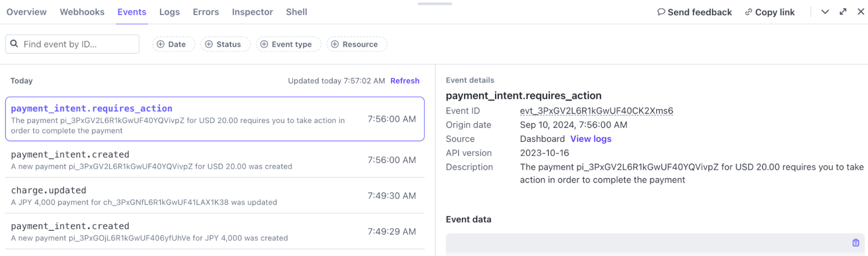
Task: Refresh the events list
Action: (404, 81)
